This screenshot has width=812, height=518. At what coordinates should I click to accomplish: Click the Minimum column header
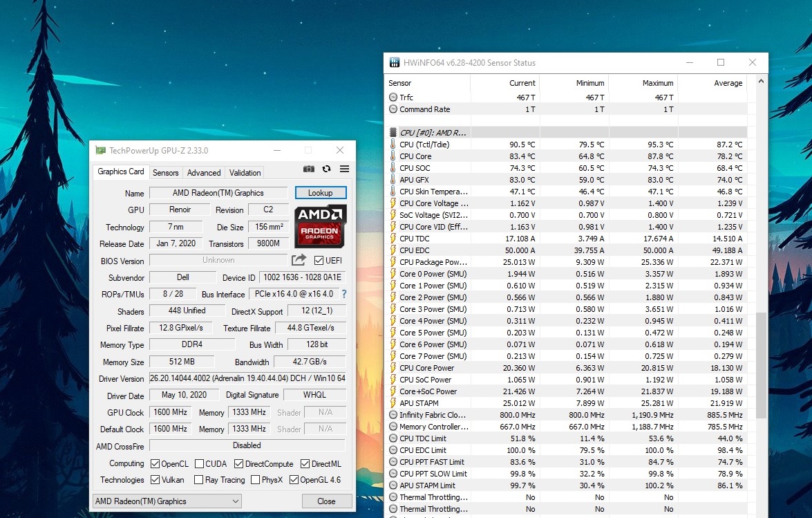(574, 83)
